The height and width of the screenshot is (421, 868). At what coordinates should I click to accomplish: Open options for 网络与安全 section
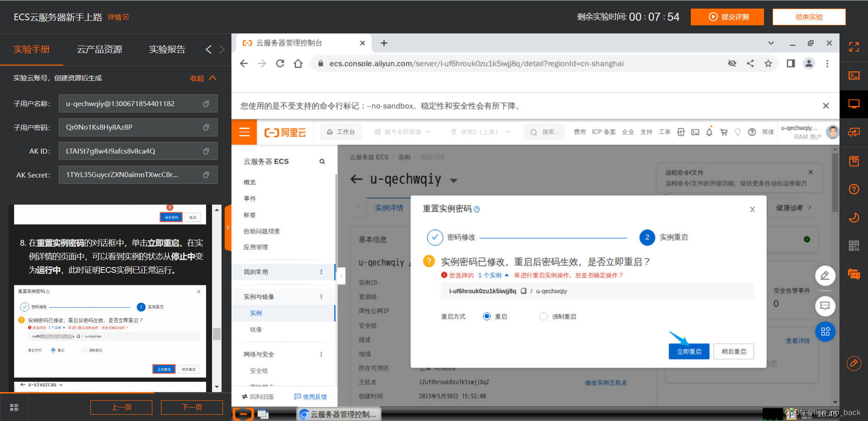[x=321, y=355]
